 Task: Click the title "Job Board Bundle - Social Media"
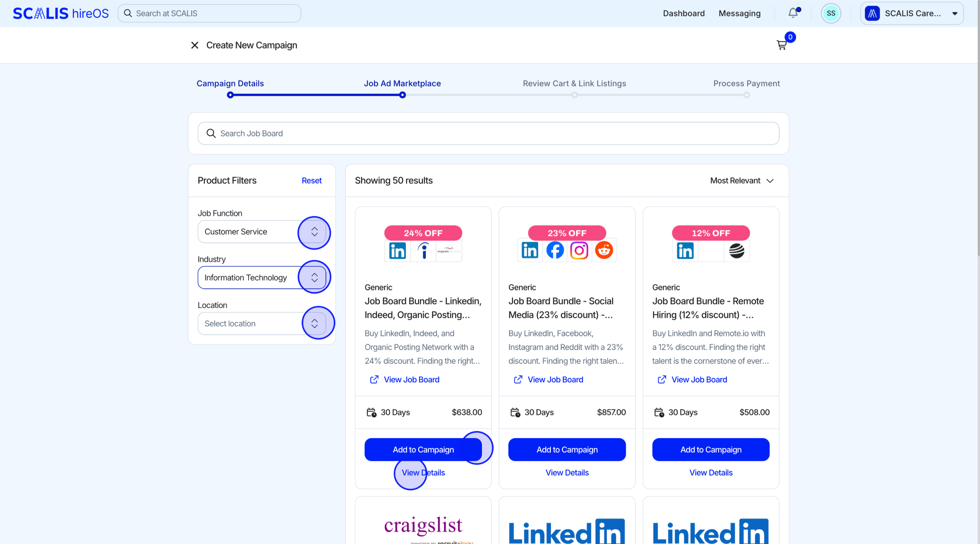click(560, 308)
